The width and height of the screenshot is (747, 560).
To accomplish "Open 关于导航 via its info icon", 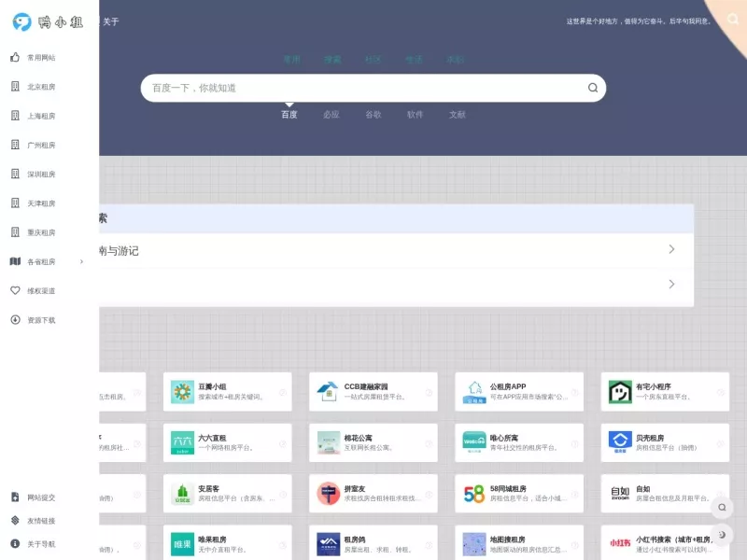I will [15, 544].
